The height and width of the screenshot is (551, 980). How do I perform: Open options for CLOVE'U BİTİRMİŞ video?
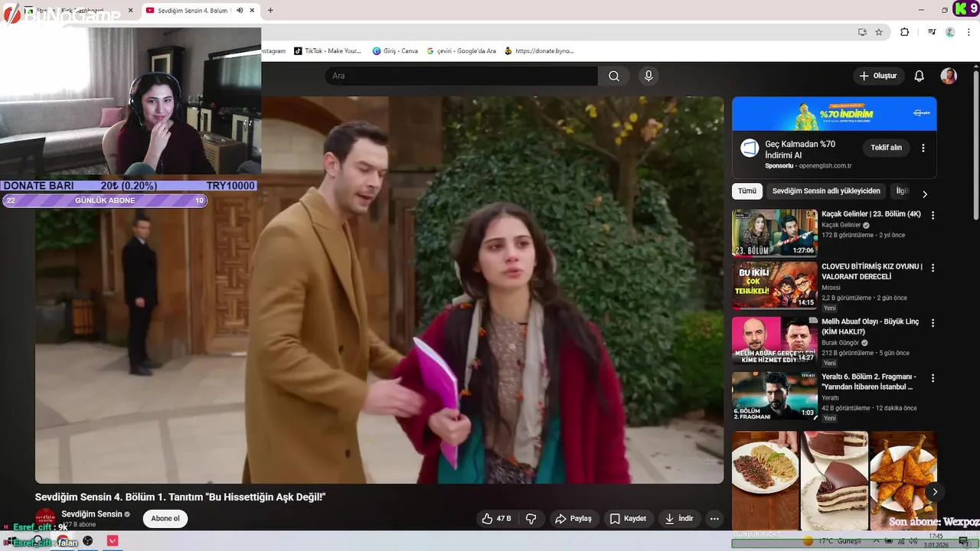click(933, 268)
